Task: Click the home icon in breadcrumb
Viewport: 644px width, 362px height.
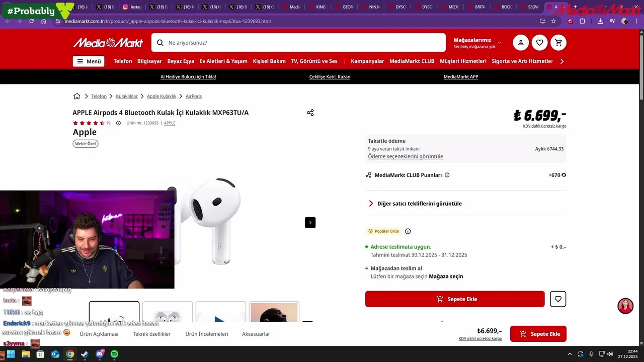Action: pyautogui.click(x=76, y=96)
